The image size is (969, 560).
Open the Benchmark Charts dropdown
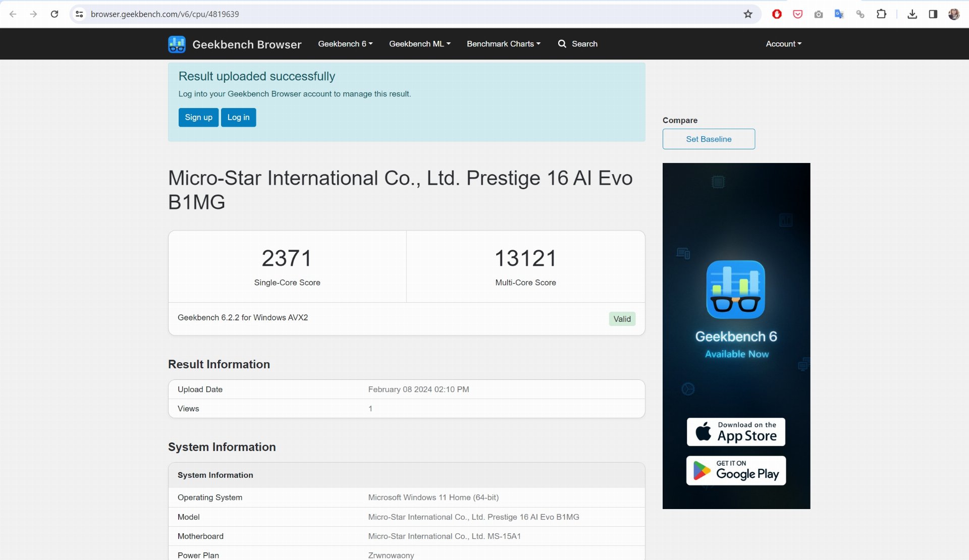click(x=503, y=44)
